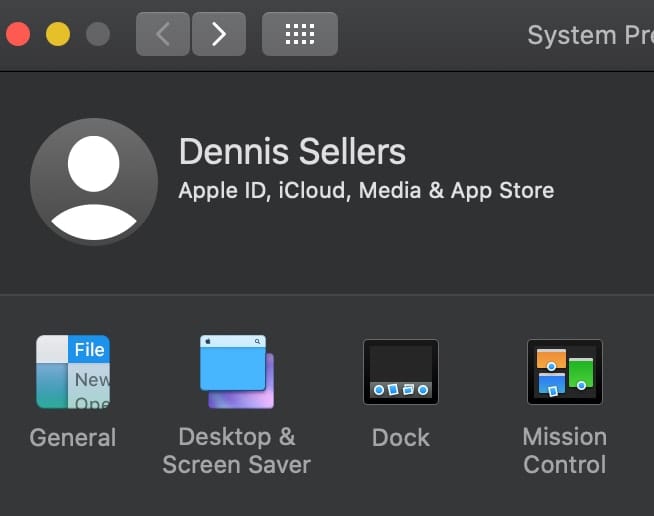
Task: Open the Mission Control icon
Action: click(x=564, y=372)
